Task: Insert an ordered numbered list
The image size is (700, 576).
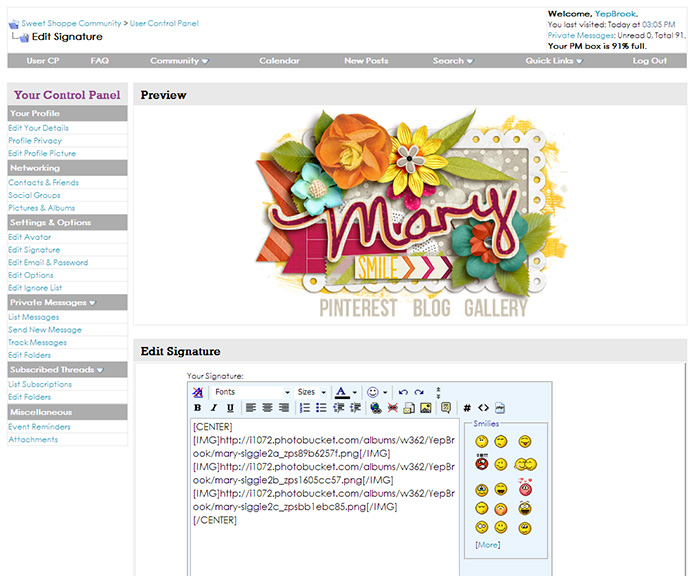Action: coord(305,408)
